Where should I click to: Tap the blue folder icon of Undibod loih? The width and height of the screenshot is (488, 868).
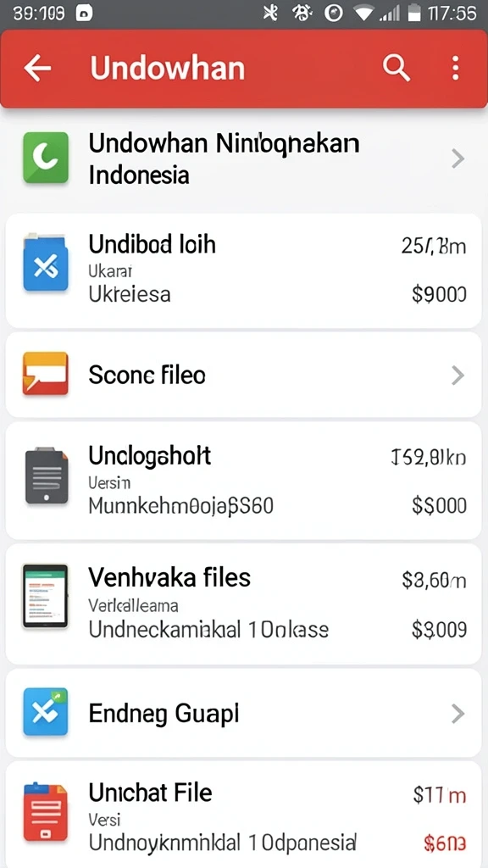click(x=46, y=263)
